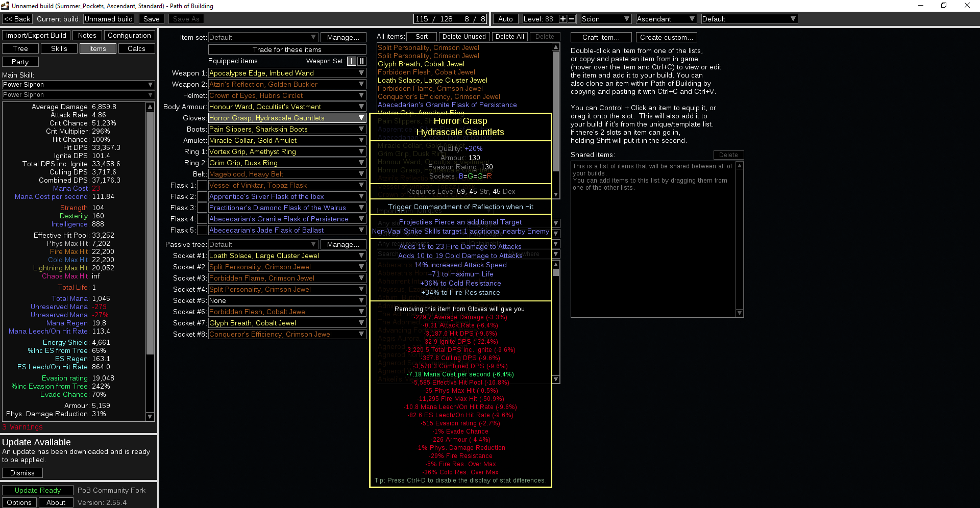Apply update with Update Ready button
This screenshot has height=508, width=980.
pyautogui.click(x=38, y=490)
